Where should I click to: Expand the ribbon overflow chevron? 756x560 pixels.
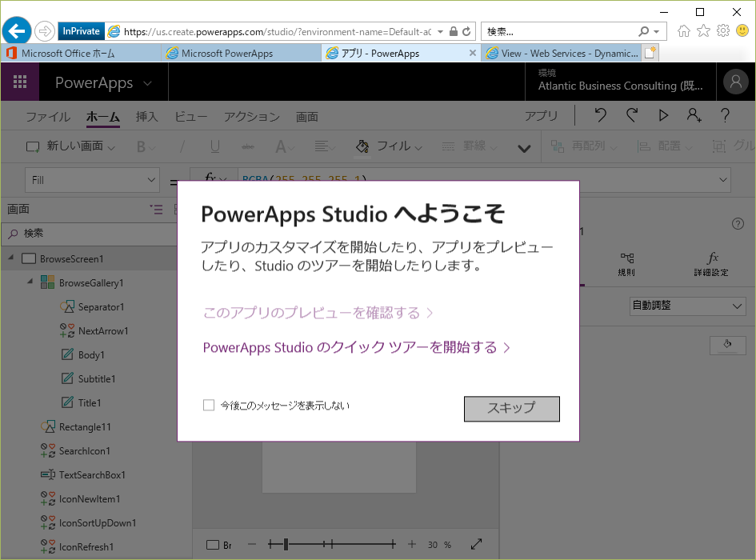[524, 149]
